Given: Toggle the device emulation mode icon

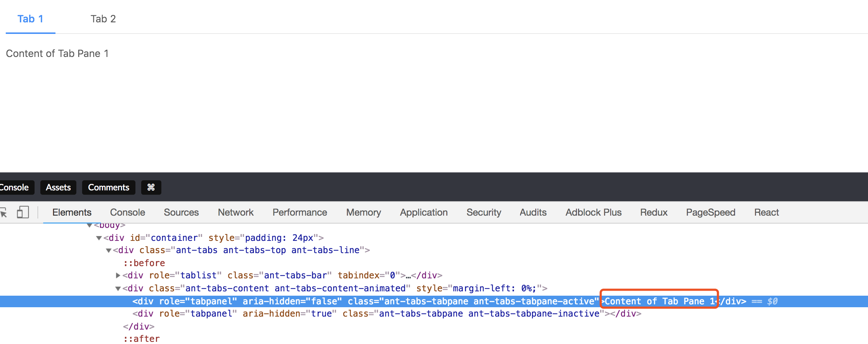Looking at the screenshot, I should 23,212.
